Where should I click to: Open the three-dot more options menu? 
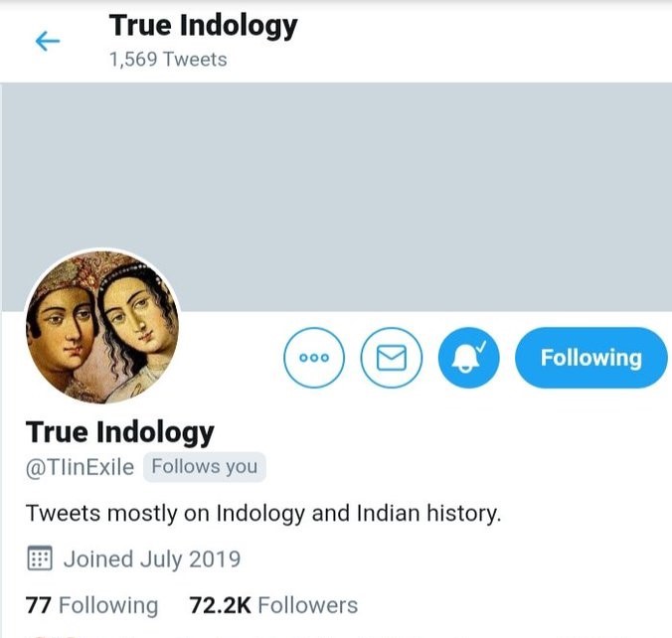314,358
